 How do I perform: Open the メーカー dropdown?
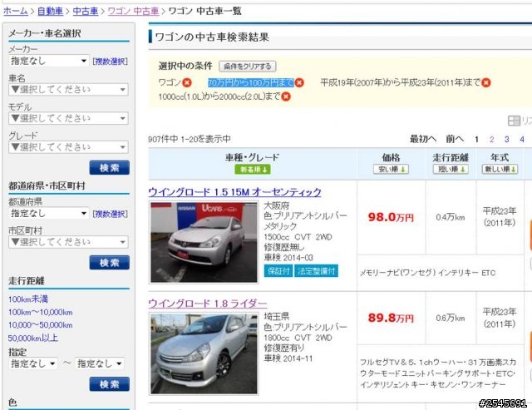click(49, 61)
